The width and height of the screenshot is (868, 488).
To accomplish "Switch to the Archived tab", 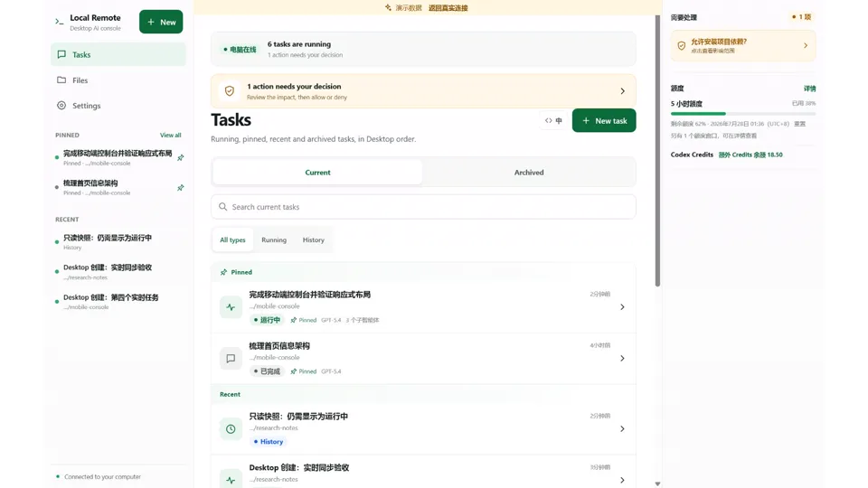I will pos(529,172).
